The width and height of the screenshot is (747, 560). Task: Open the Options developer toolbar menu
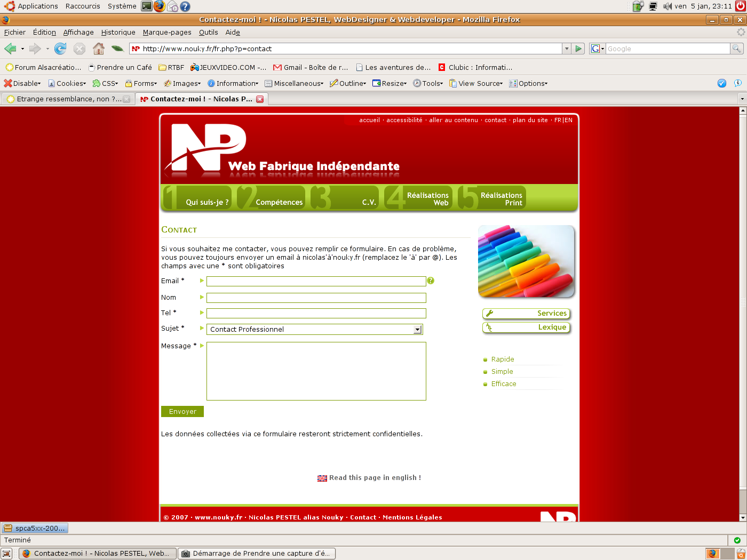529,83
